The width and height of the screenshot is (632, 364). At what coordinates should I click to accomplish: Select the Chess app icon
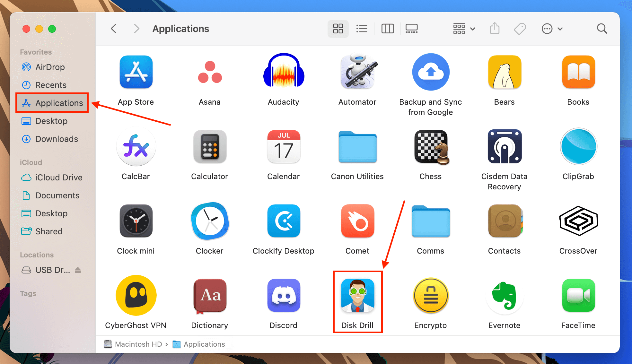[x=431, y=147]
